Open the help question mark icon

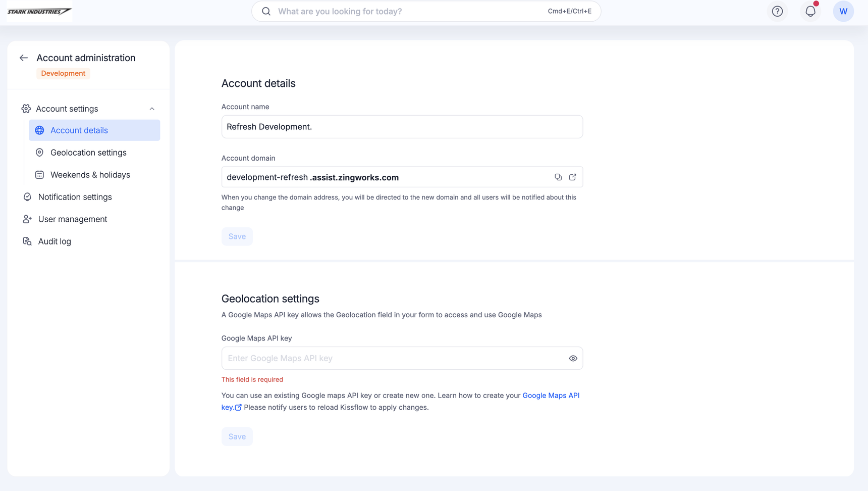(x=777, y=12)
